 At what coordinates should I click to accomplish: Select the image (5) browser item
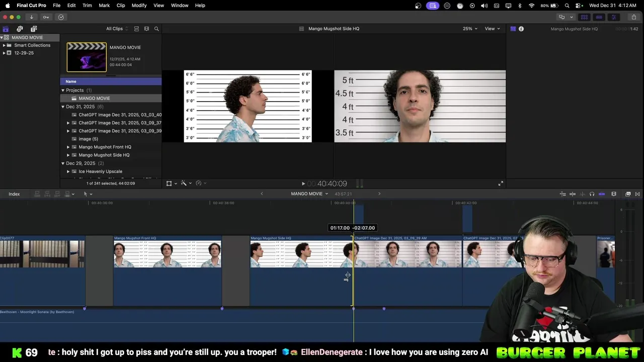point(88,139)
